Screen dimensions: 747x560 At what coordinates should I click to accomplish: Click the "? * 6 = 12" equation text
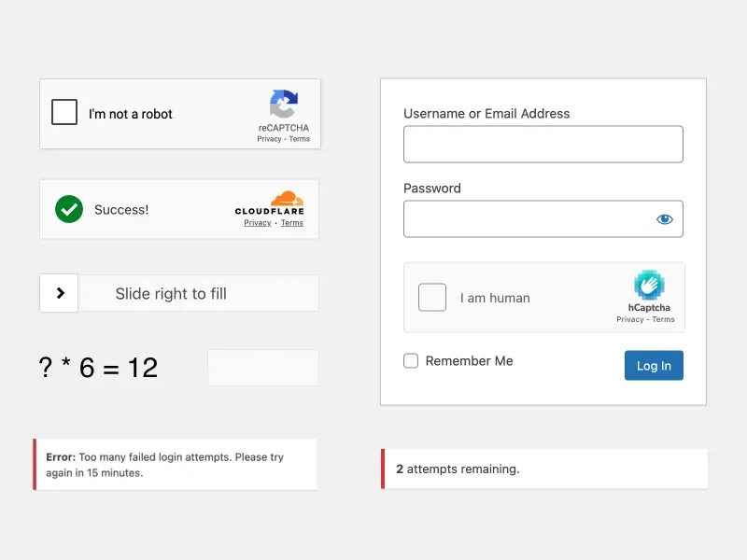(x=98, y=368)
